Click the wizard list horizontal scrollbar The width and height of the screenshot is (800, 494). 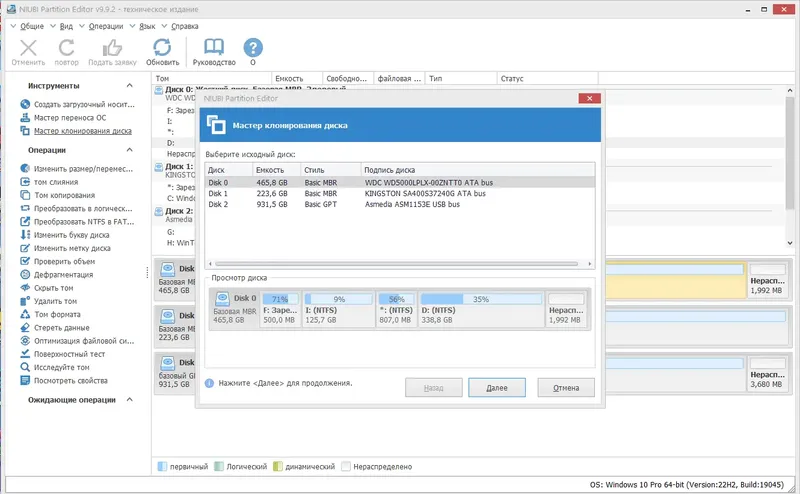tap(396, 264)
